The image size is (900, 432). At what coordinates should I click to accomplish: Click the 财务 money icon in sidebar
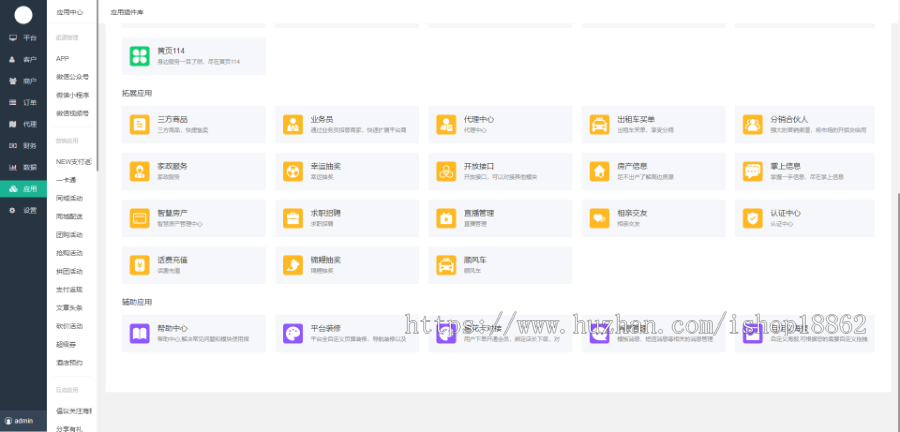click(13, 146)
